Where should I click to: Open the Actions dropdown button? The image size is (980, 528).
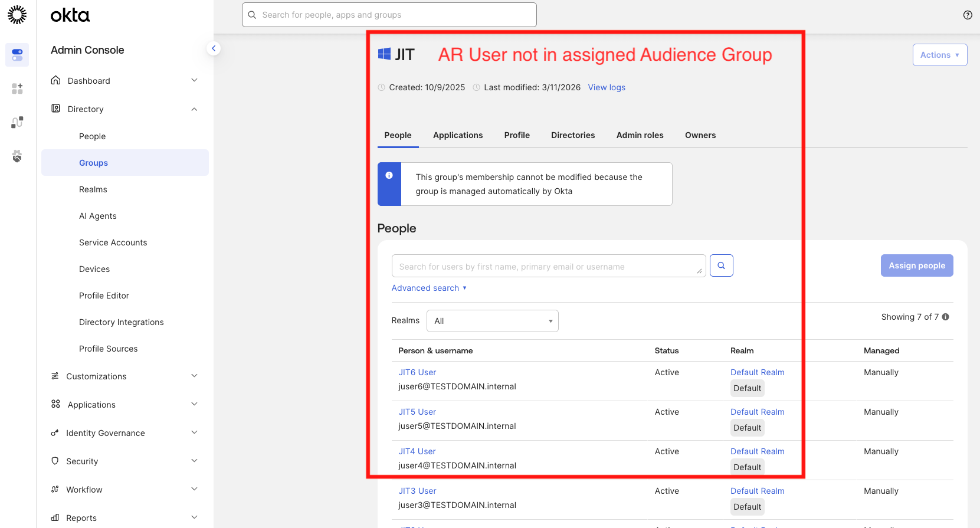940,55
